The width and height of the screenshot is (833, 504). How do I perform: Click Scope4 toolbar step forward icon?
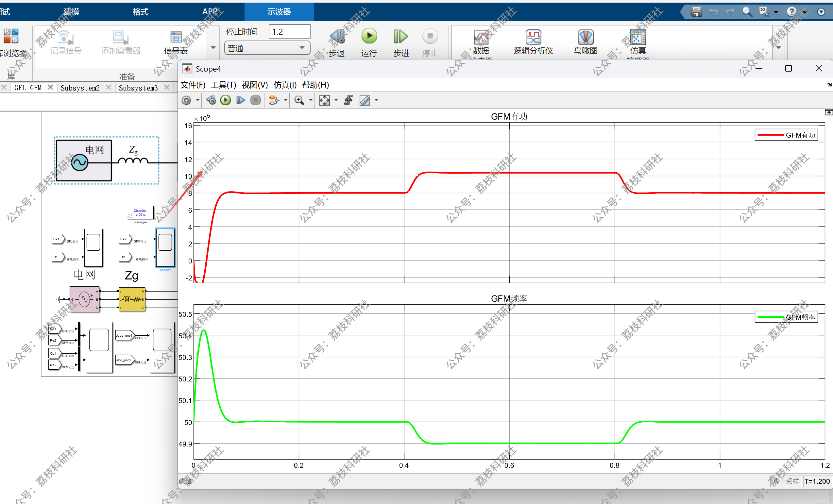coord(240,100)
